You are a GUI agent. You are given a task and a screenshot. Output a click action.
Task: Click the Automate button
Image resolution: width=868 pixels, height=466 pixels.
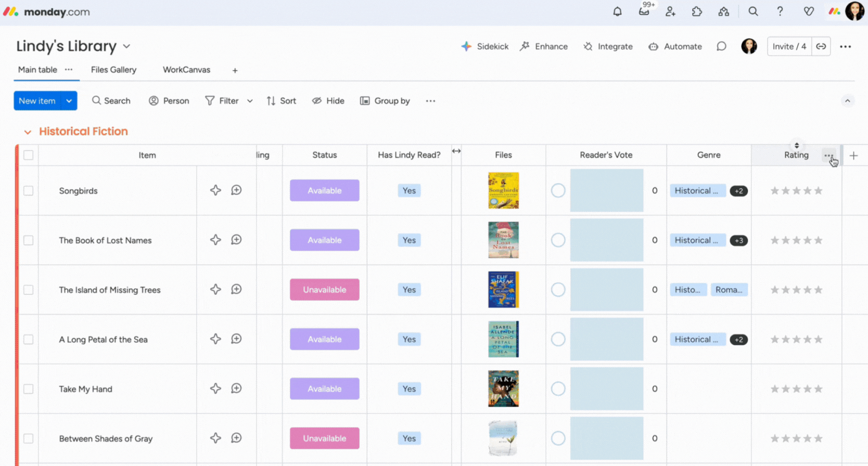[675, 46]
